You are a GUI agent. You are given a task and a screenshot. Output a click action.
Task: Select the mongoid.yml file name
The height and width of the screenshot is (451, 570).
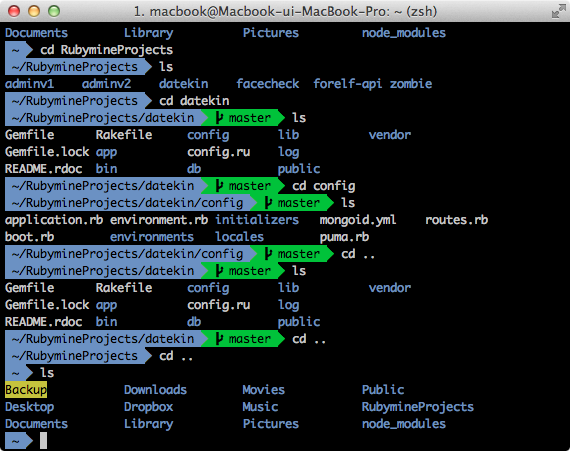point(358,220)
